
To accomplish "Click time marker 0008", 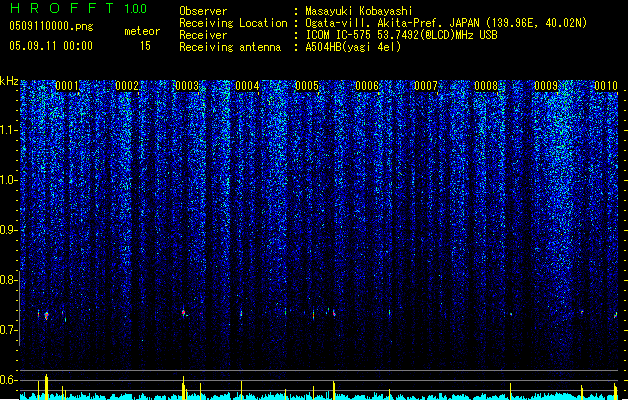I will [486, 86].
